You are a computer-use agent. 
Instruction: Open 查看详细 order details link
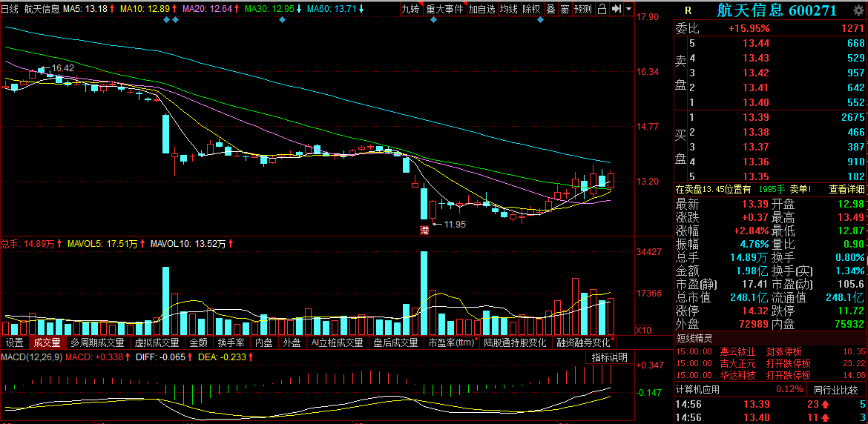(847, 189)
